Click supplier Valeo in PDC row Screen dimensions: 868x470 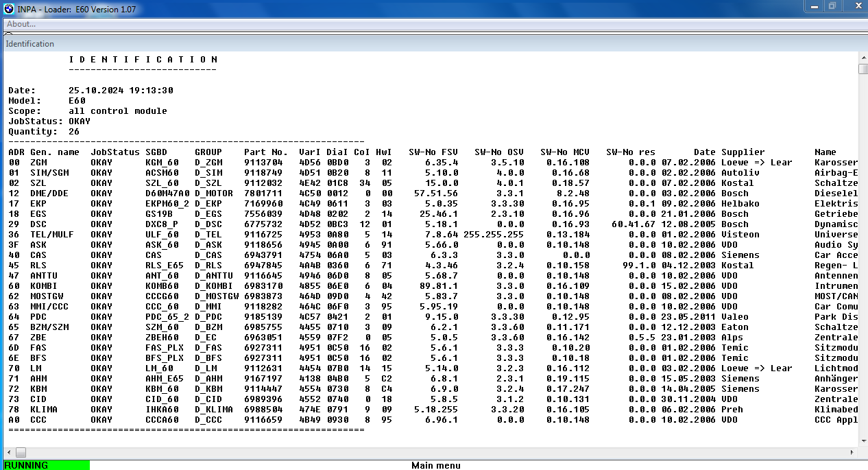coord(735,316)
